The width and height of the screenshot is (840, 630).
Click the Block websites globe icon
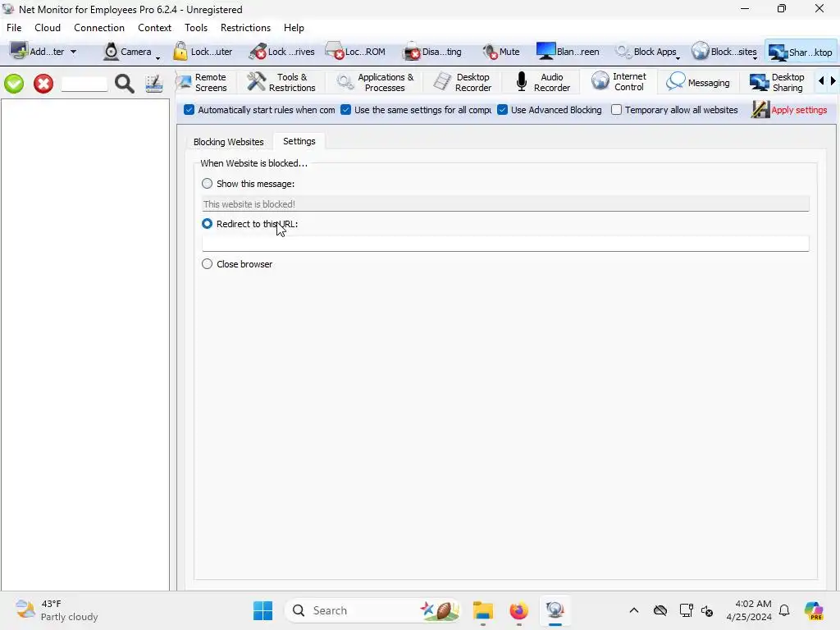(x=700, y=52)
